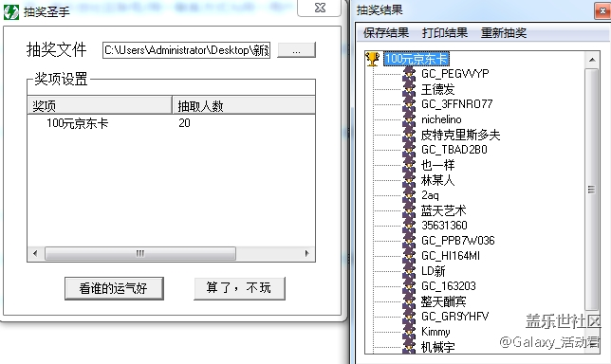Select winner GC_PPB7W036 in results
The height and width of the screenshot is (364, 611).
point(458,241)
